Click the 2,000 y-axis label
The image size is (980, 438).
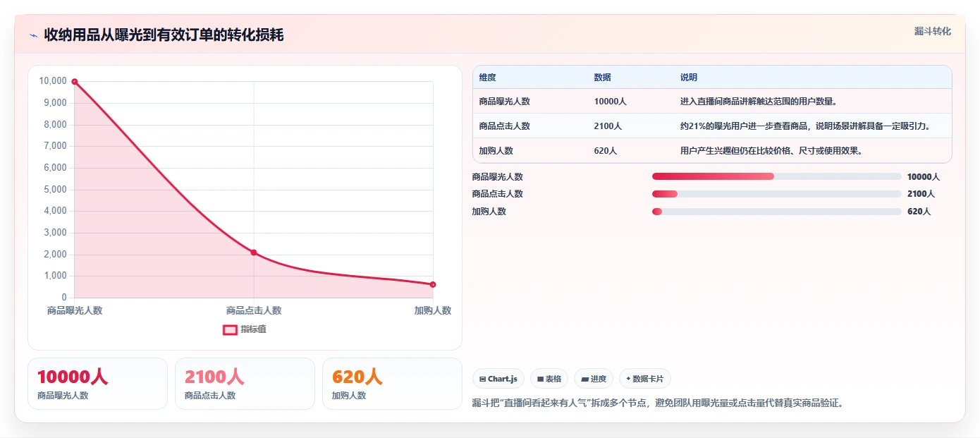55,255
